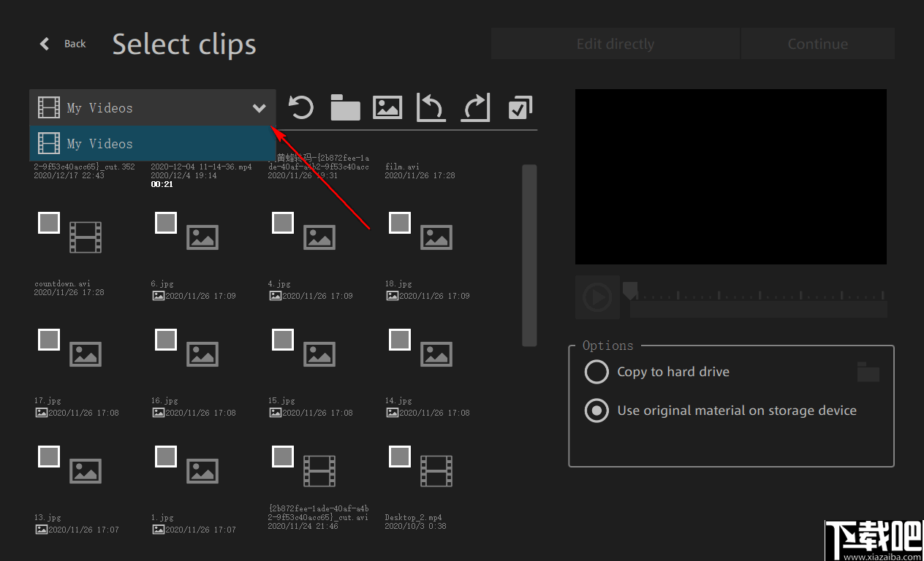The image size is (924, 561).
Task: Click the Edit directly button
Action: [615, 43]
